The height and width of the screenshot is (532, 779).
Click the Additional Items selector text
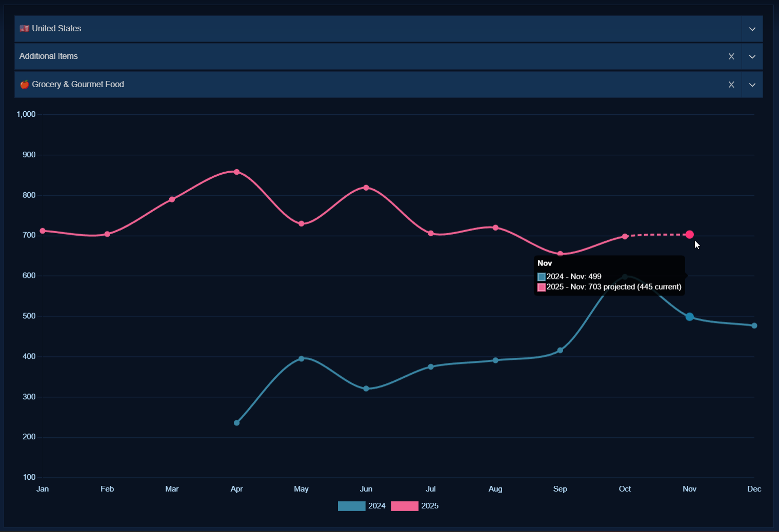(49, 56)
